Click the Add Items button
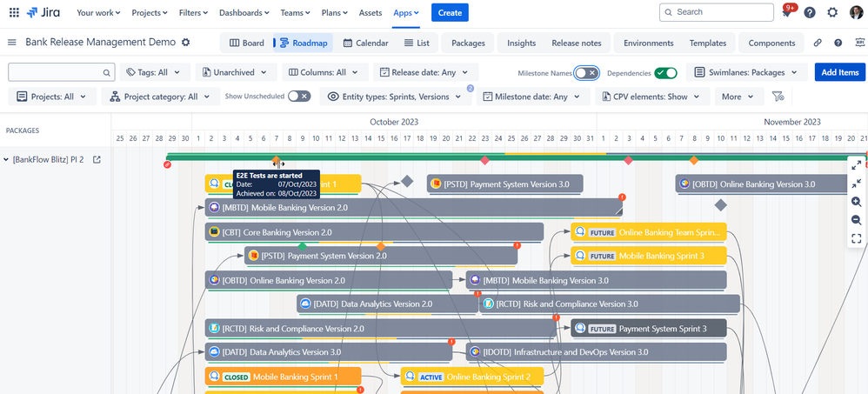The image size is (868, 394). tap(840, 72)
